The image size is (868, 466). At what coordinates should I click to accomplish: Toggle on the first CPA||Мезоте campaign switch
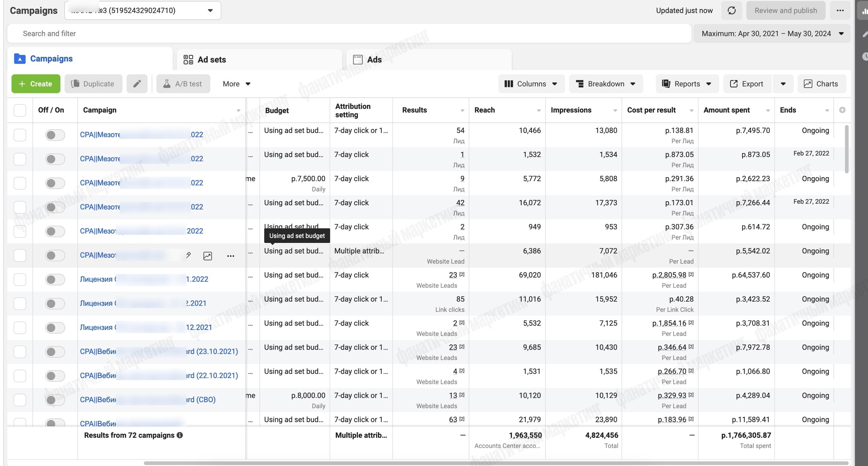point(55,135)
